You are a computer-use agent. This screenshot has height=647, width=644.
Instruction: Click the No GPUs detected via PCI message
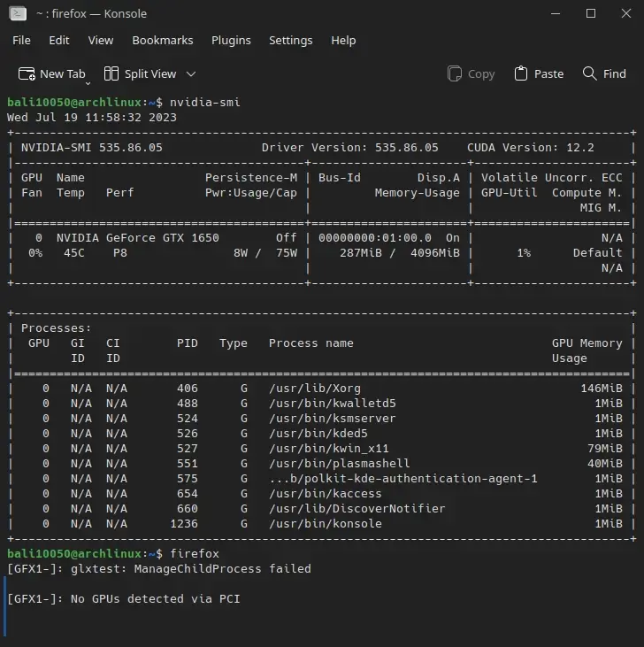coord(156,599)
